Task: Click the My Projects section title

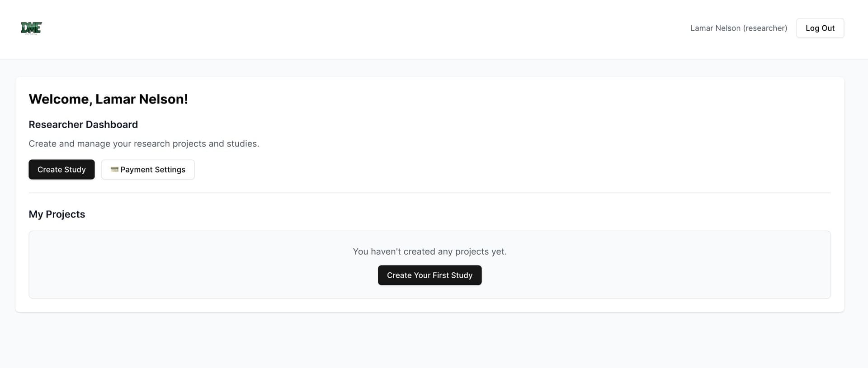Action: [x=57, y=214]
